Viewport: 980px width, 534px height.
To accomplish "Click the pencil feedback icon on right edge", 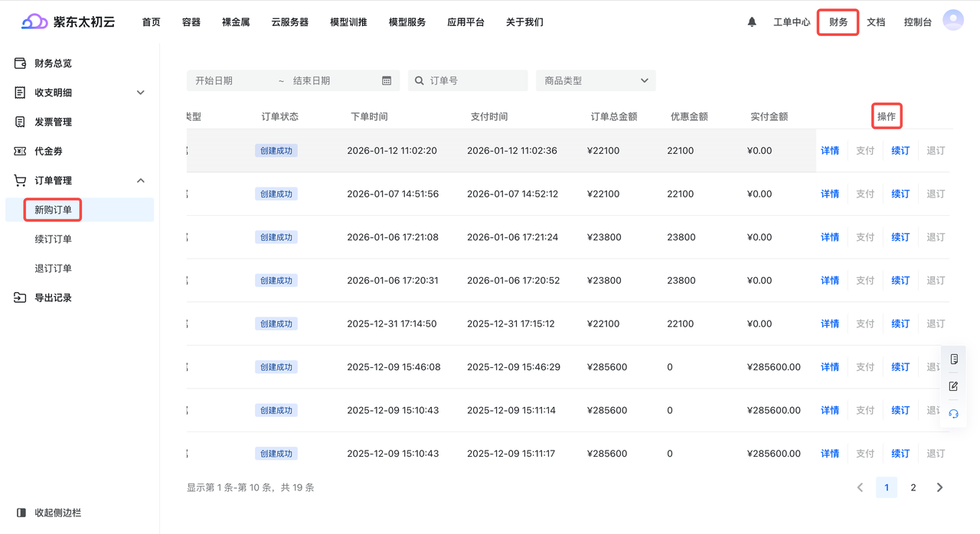I will click(952, 386).
